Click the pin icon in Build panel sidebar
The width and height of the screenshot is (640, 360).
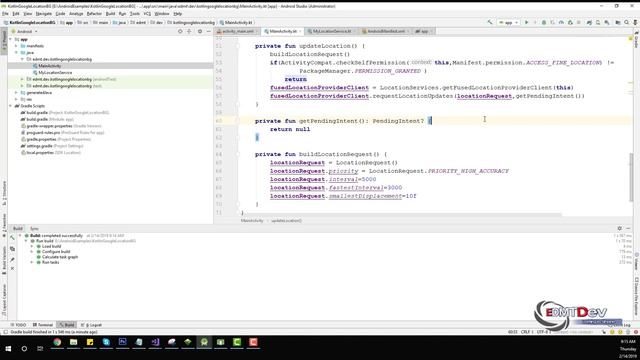tap(12, 259)
